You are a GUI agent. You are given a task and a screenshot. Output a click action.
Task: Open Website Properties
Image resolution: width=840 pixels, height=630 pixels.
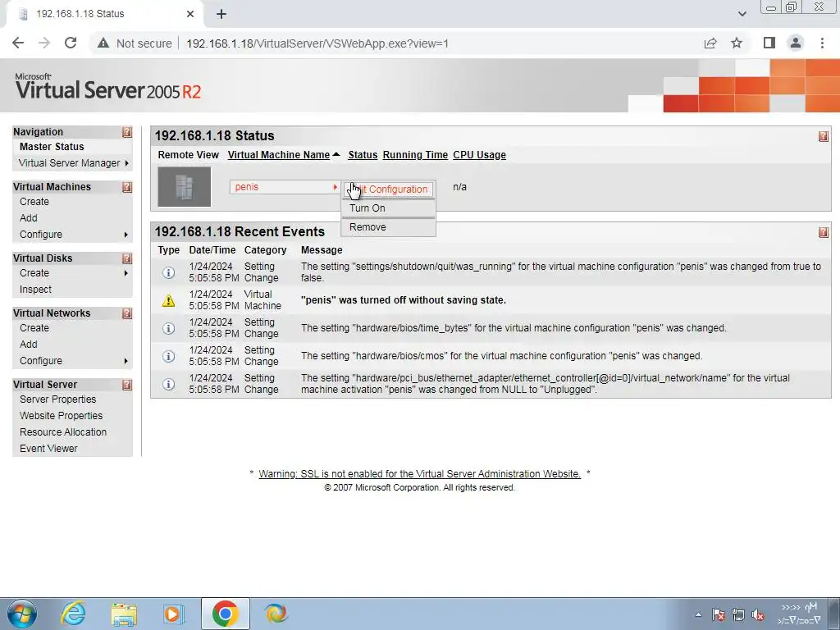[x=61, y=416]
